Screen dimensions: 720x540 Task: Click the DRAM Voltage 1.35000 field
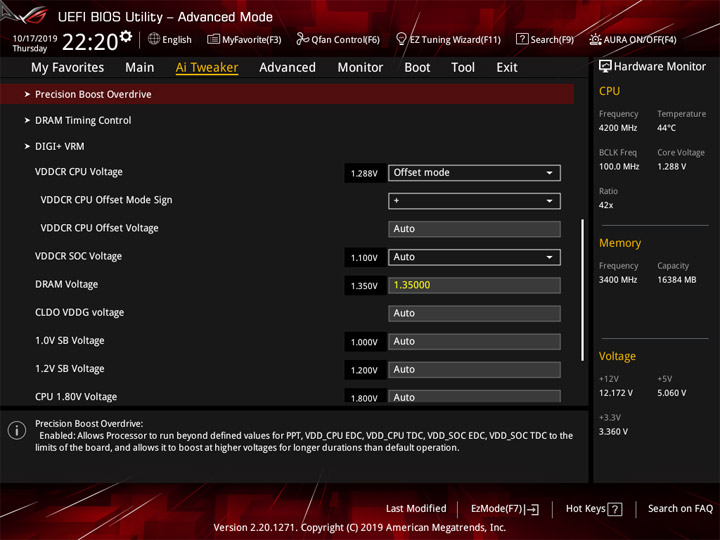point(474,285)
